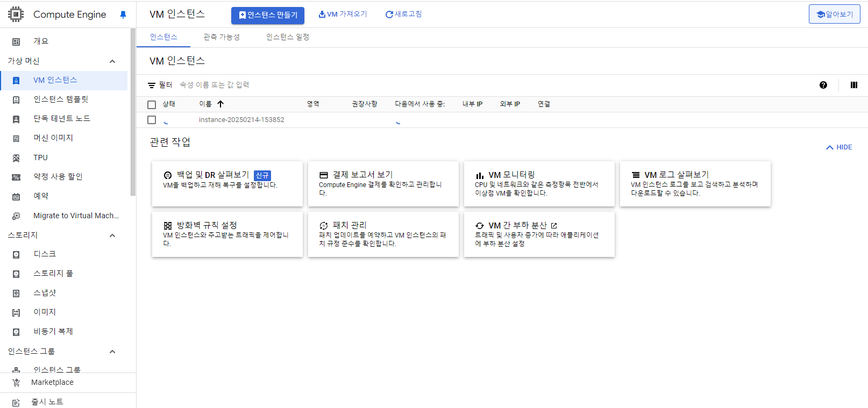The width and height of the screenshot is (868, 408).
Task: Click the external link icon on 부하 분산
Action: 554,226
